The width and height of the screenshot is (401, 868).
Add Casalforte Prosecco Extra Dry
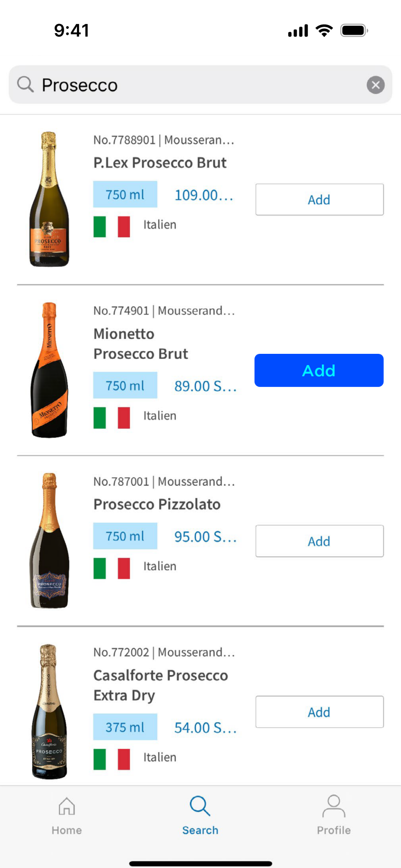tap(319, 712)
